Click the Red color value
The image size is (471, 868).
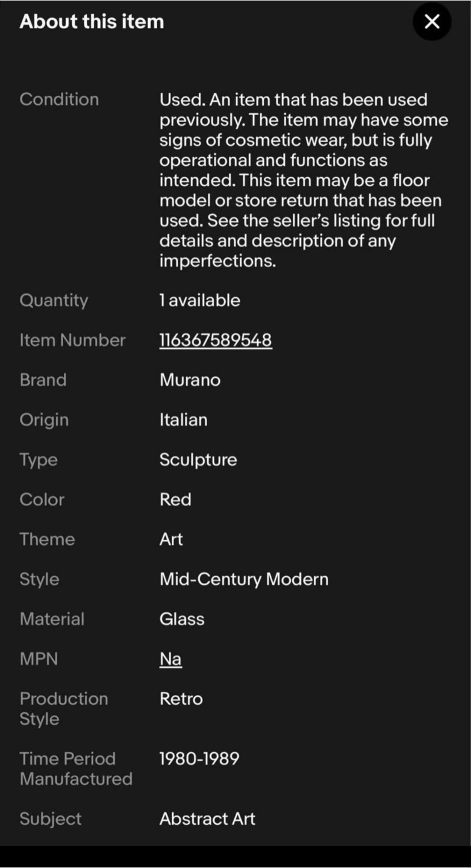click(175, 500)
